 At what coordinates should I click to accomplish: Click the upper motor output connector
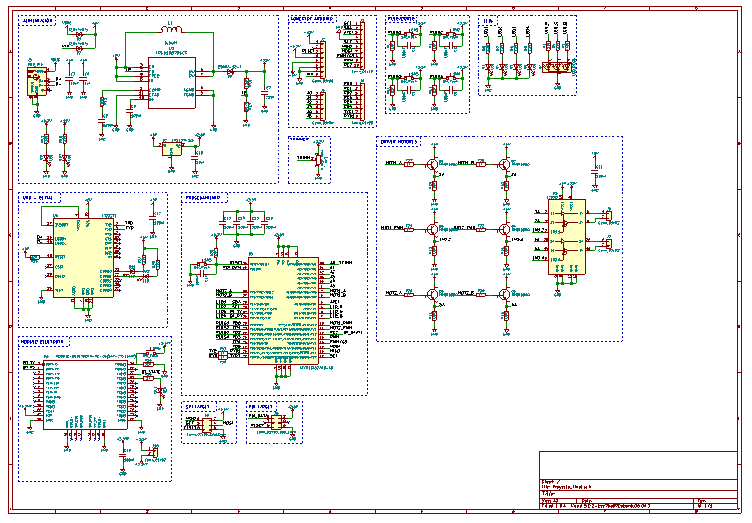[609, 216]
